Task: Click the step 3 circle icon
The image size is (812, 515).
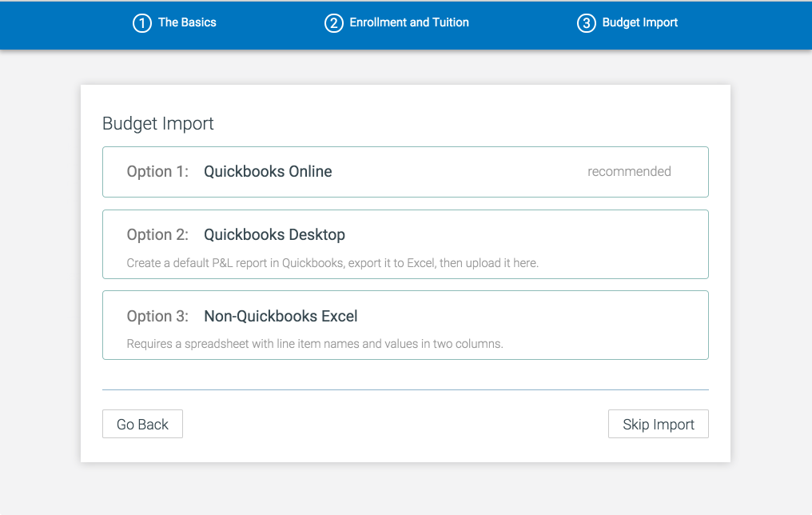Action: point(586,23)
